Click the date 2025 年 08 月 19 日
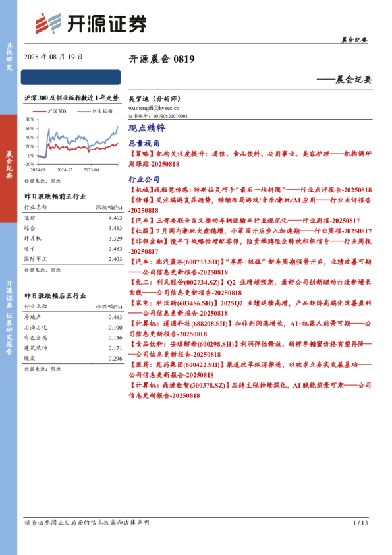This screenshot has height=555, width=392. (53, 57)
